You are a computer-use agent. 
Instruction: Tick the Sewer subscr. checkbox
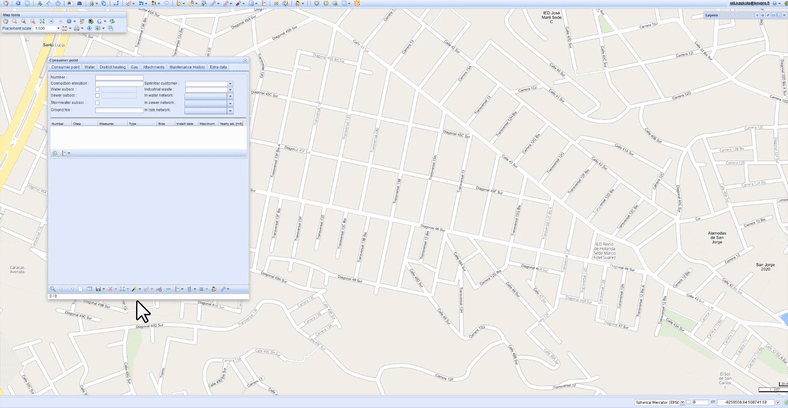97,95
